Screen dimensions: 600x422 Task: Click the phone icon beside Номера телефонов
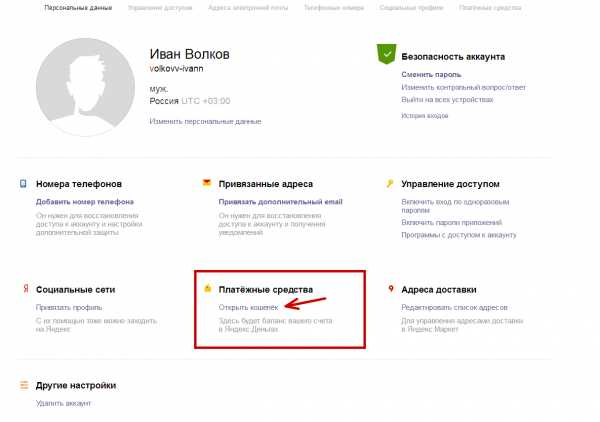(x=23, y=184)
